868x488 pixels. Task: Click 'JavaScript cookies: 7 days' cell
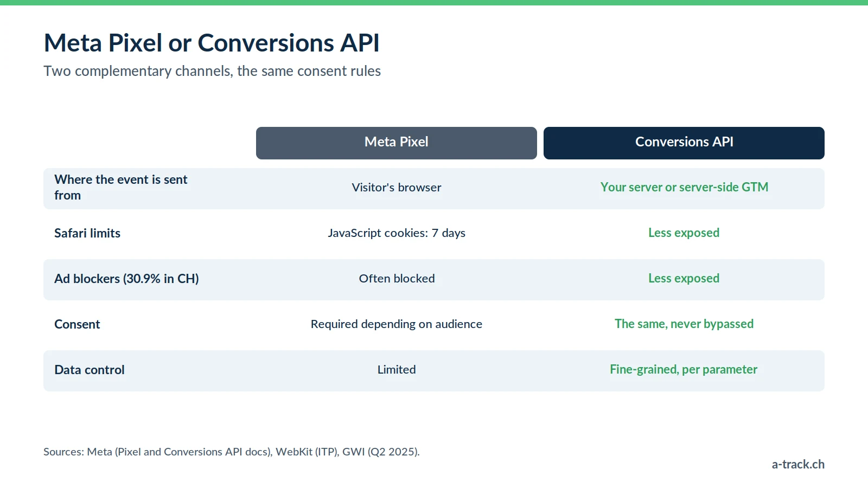pos(397,233)
